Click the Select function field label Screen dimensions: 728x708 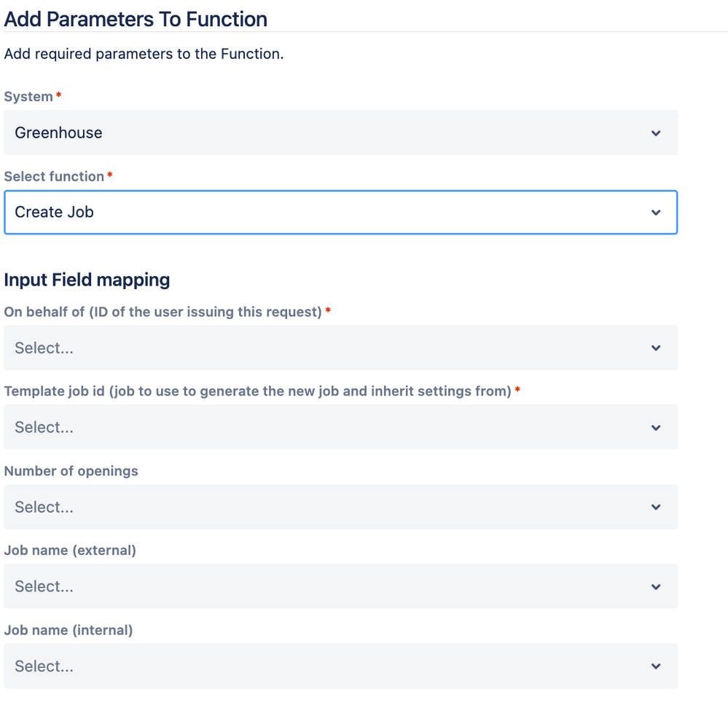pyautogui.click(x=54, y=176)
